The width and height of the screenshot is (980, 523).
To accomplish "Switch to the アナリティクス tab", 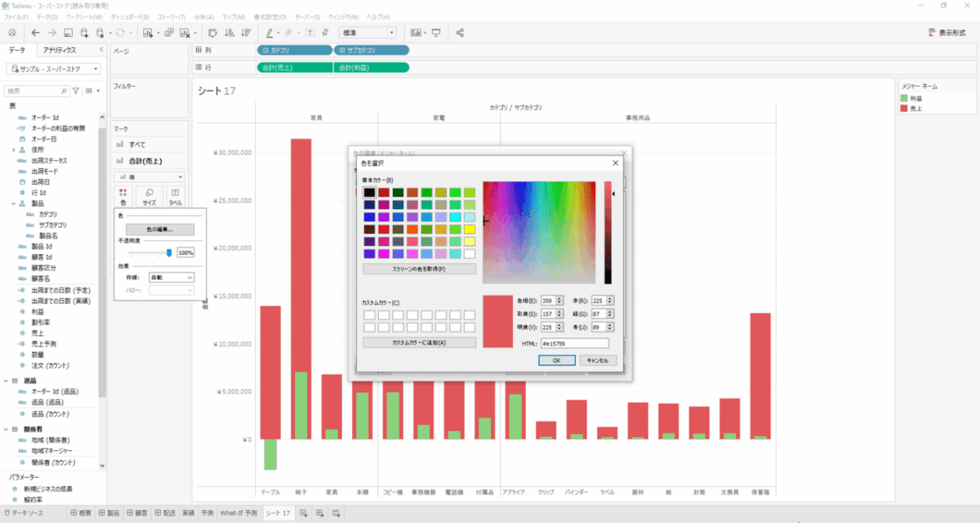I will (x=60, y=50).
